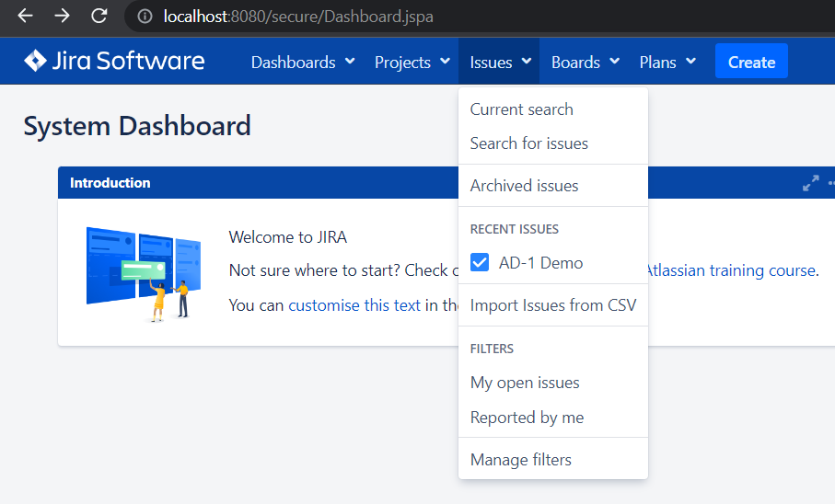Click the browser back arrow
The image size is (835, 504).
[x=25, y=16]
